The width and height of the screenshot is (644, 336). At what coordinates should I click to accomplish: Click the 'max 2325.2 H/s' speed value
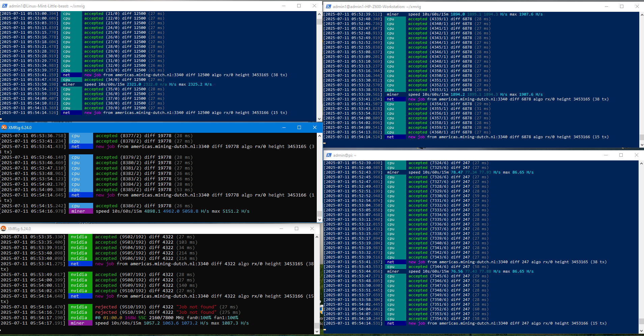[195, 84]
